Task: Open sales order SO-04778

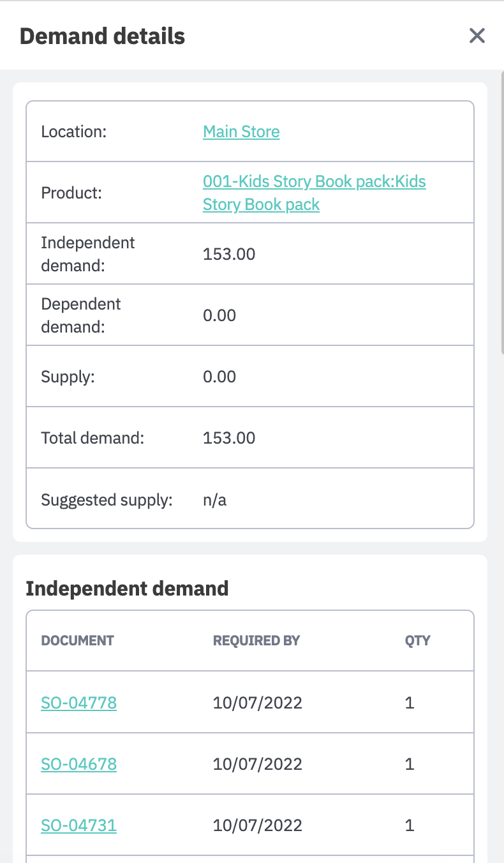Action: point(78,703)
